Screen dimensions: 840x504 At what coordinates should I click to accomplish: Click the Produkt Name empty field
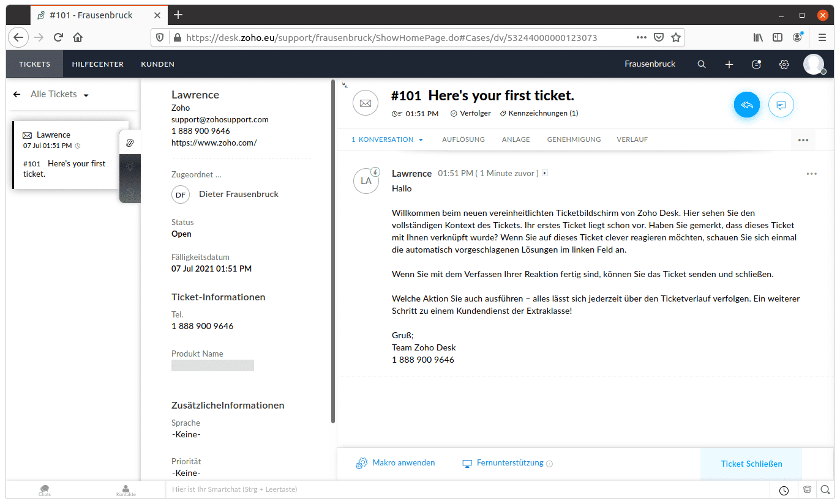[212, 365]
